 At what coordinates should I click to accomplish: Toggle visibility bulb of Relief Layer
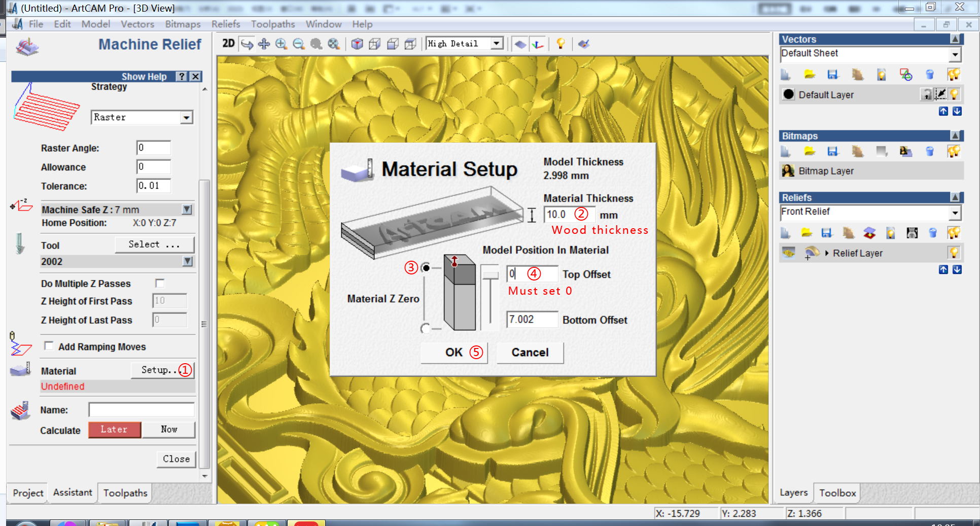point(954,253)
